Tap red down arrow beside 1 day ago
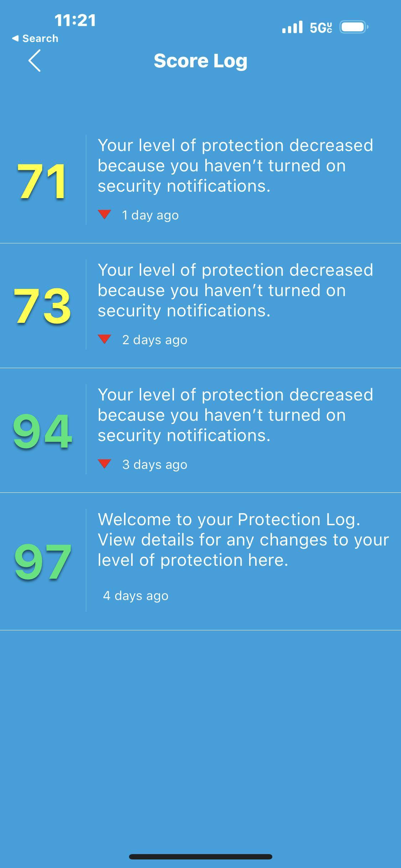 104,215
